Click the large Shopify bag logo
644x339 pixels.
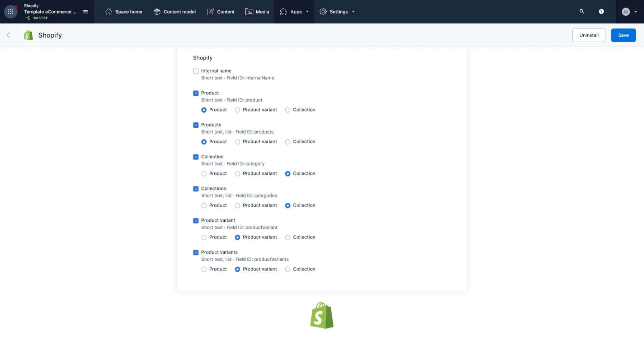(x=322, y=315)
